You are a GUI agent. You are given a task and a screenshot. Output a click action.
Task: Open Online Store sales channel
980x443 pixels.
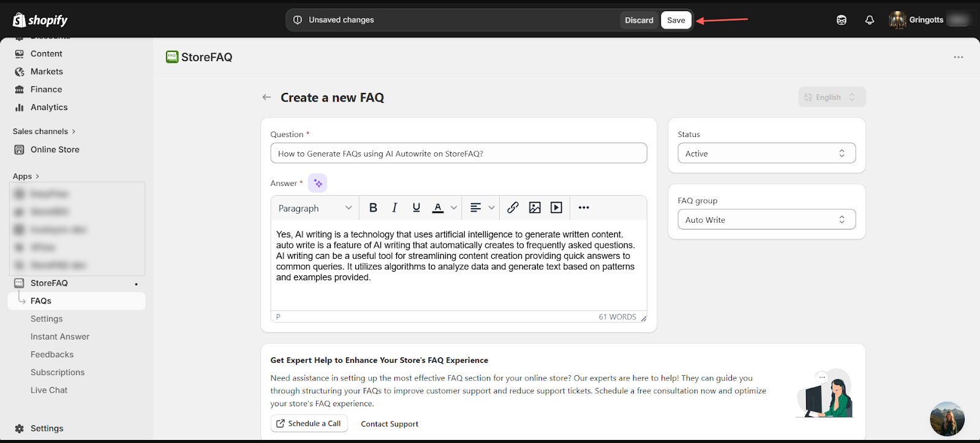click(x=55, y=149)
